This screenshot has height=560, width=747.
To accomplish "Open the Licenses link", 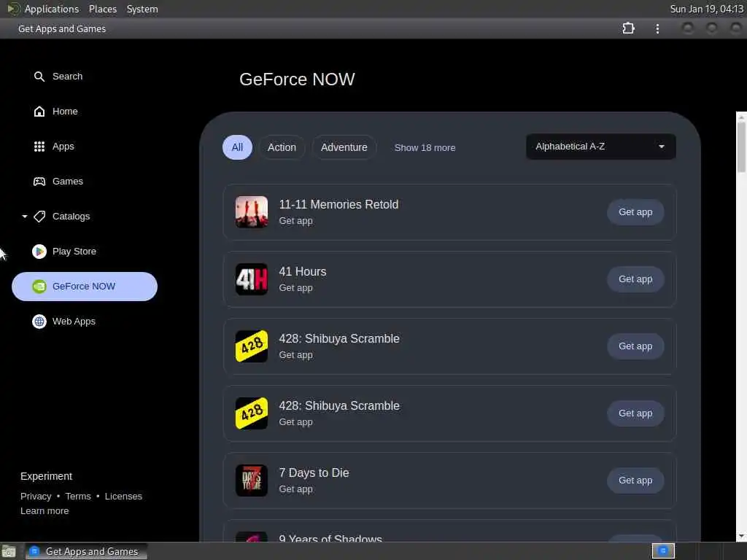I will pyautogui.click(x=123, y=496).
